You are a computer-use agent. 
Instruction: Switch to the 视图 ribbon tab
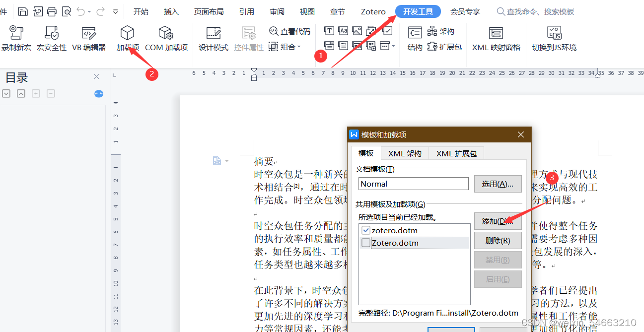tap(307, 11)
